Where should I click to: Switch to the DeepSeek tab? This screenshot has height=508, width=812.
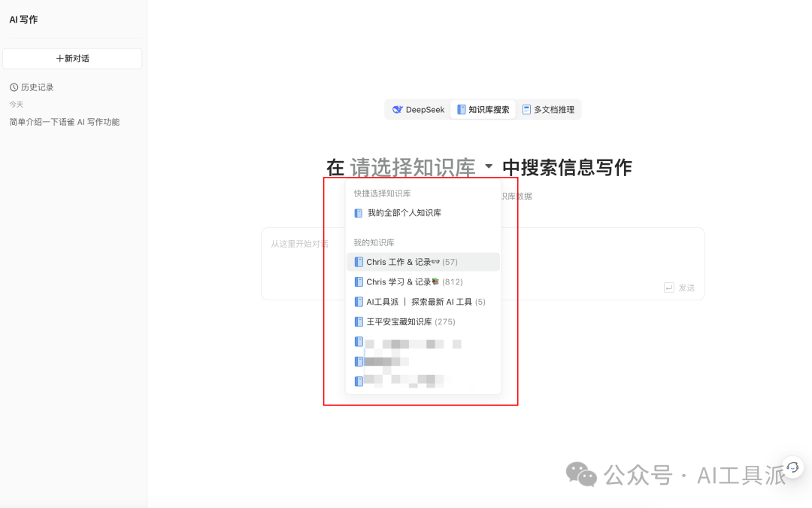click(419, 109)
